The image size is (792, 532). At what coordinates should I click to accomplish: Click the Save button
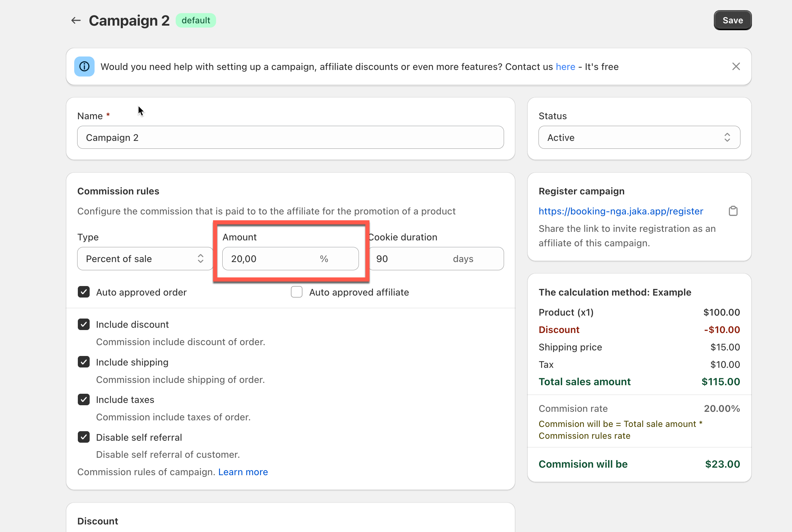(x=732, y=20)
